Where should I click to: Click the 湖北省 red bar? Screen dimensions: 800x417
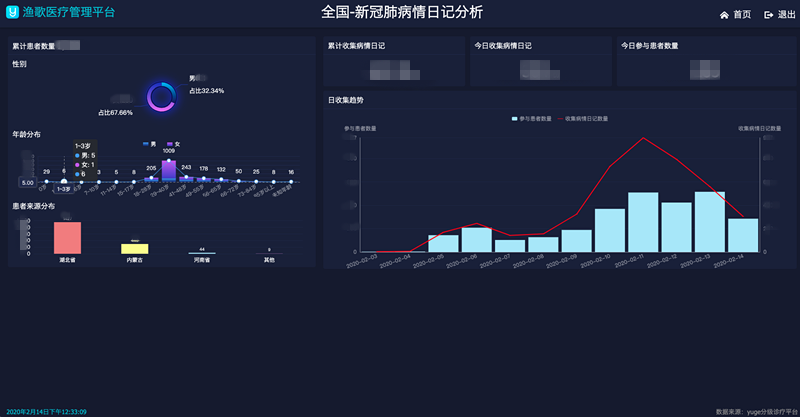pos(67,237)
